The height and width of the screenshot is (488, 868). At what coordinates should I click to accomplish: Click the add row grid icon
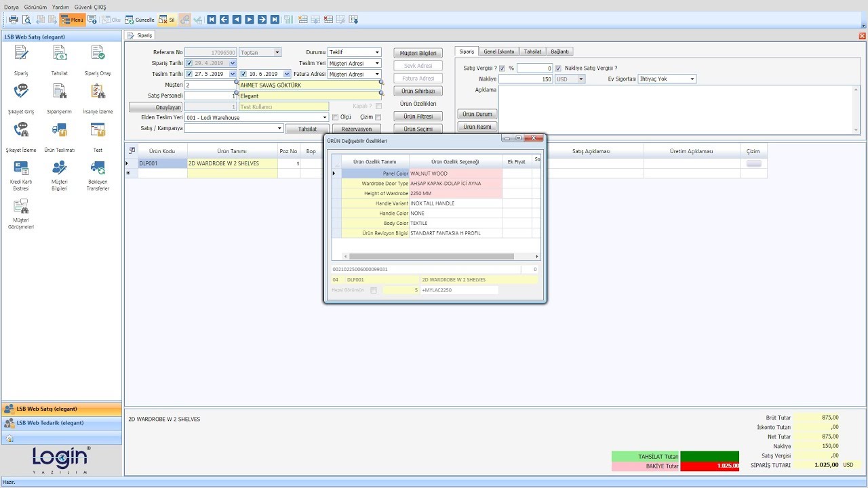point(302,20)
